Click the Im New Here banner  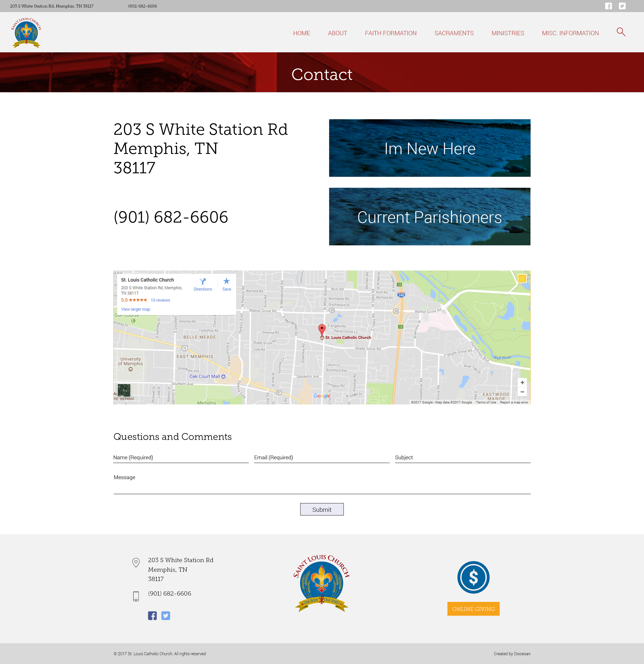[429, 148]
